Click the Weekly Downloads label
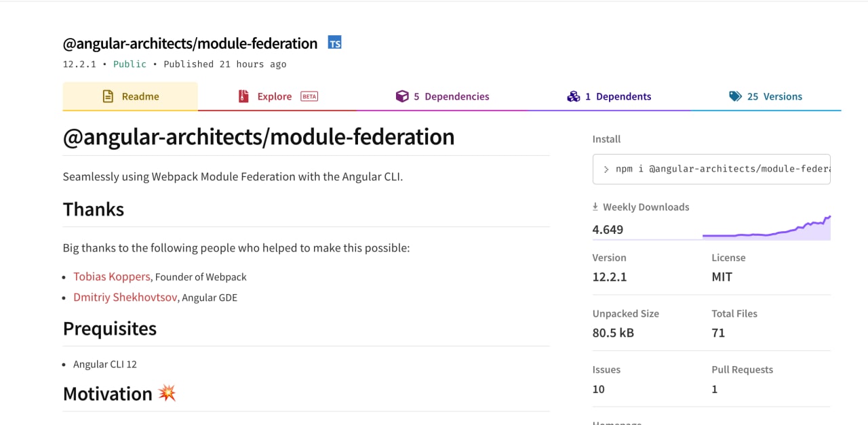Viewport: 868px width, 425px height. tap(646, 207)
